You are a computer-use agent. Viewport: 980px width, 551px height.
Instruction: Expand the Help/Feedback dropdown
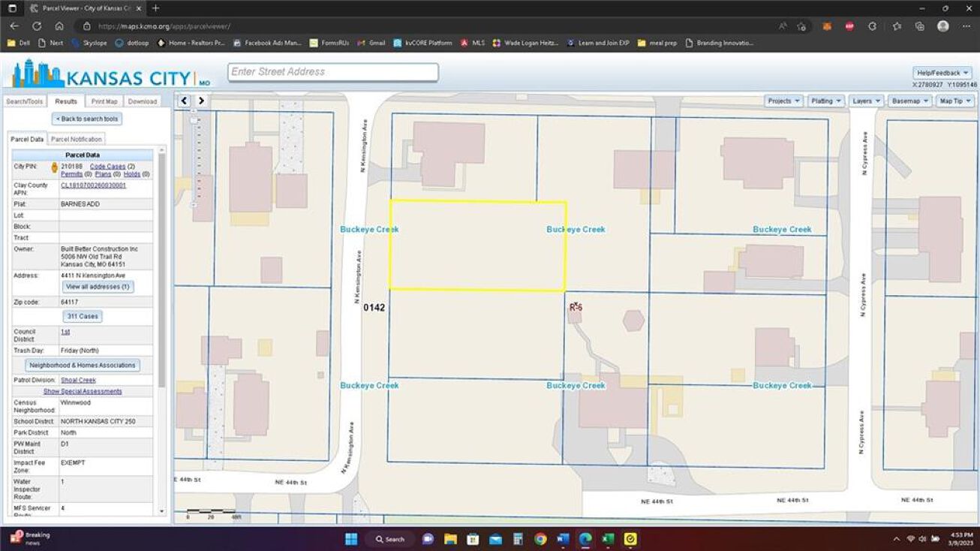point(942,73)
